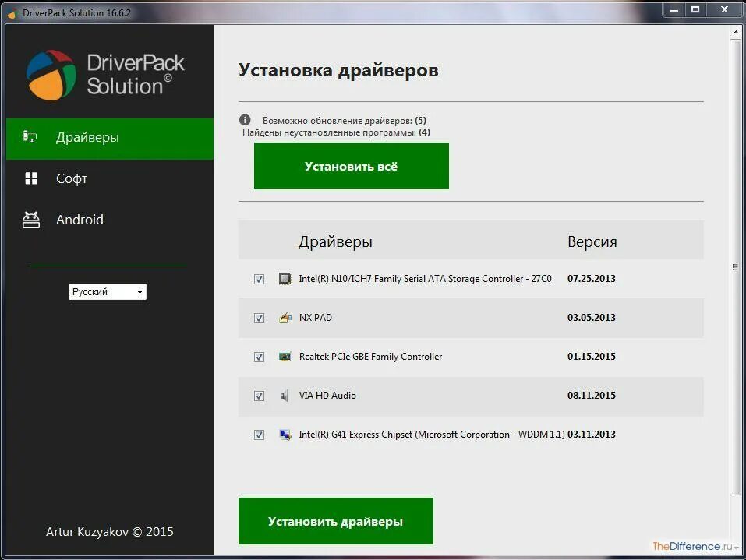Click the Установка драйверов heading
The width and height of the screenshot is (746, 560).
338,70
